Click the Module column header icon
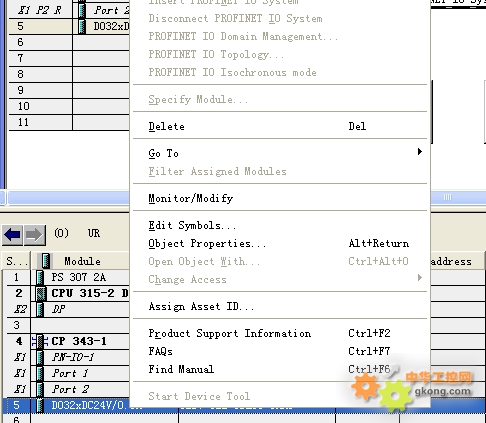Screen dimensions: 486x423 (46, 261)
